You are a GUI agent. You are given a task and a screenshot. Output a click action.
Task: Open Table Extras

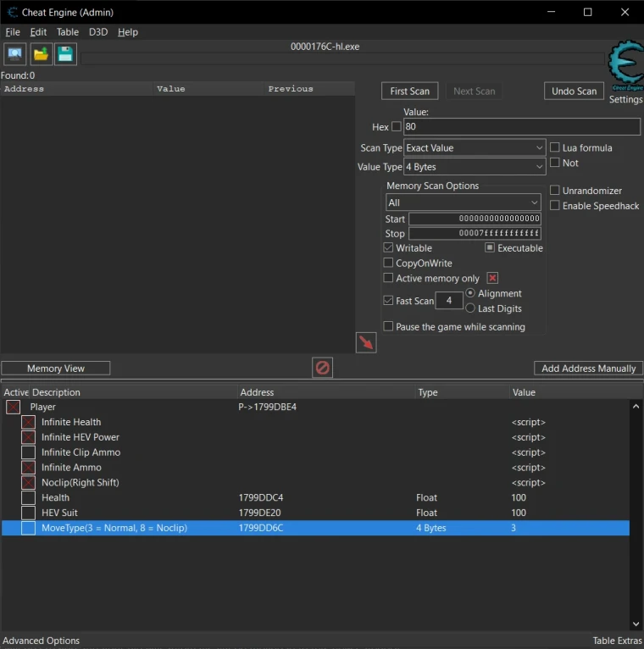(617, 641)
